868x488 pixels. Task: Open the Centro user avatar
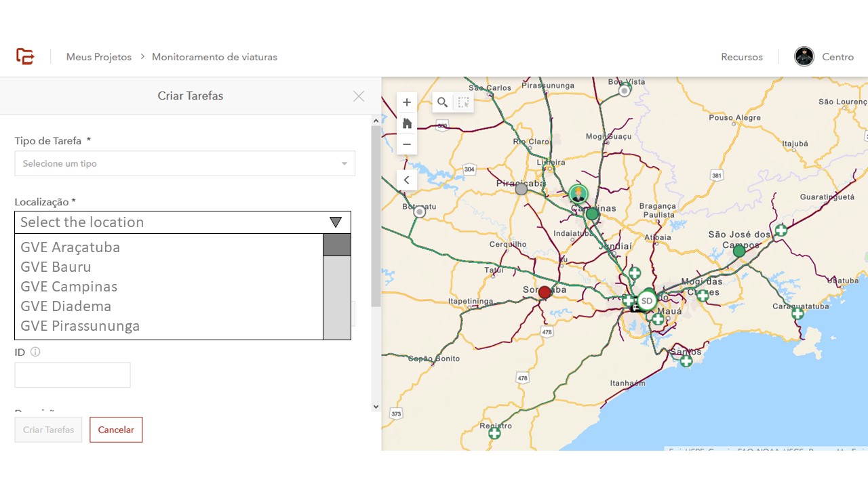[x=804, y=57]
